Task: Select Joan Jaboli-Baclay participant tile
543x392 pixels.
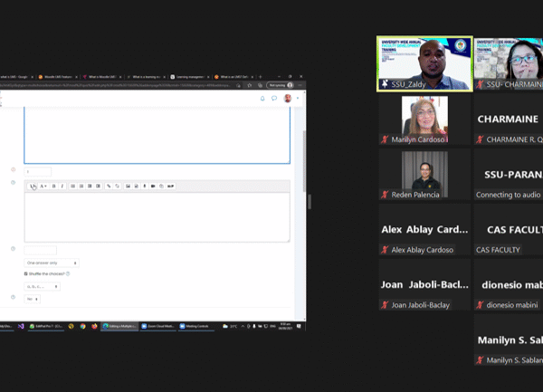Action: click(x=424, y=284)
